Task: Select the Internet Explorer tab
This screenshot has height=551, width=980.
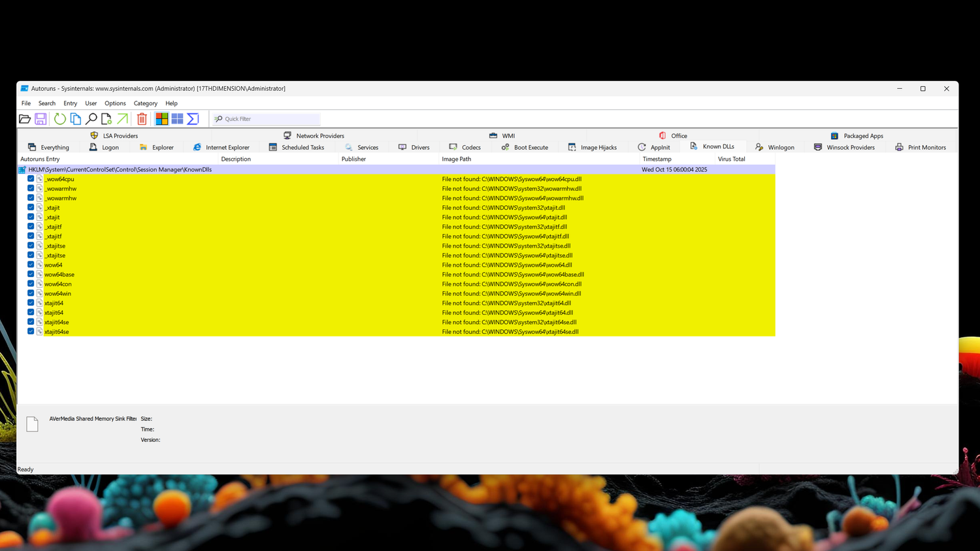Action: 221,147
